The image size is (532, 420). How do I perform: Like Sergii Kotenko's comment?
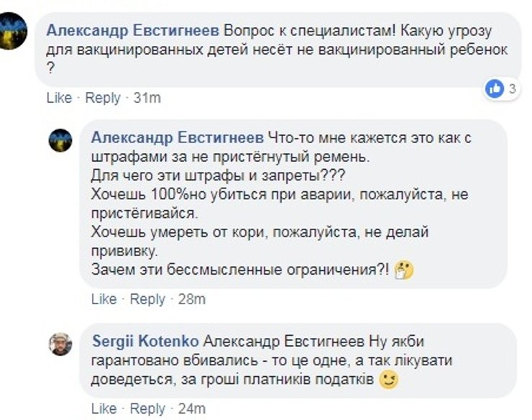pyautogui.click(x=104, y=408)
